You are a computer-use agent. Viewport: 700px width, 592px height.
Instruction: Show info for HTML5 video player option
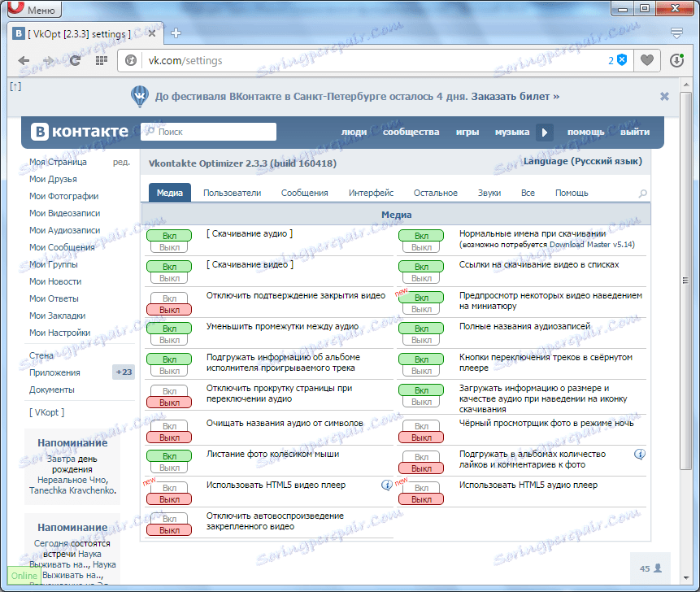pyautogui.click(x=387, y=485)
